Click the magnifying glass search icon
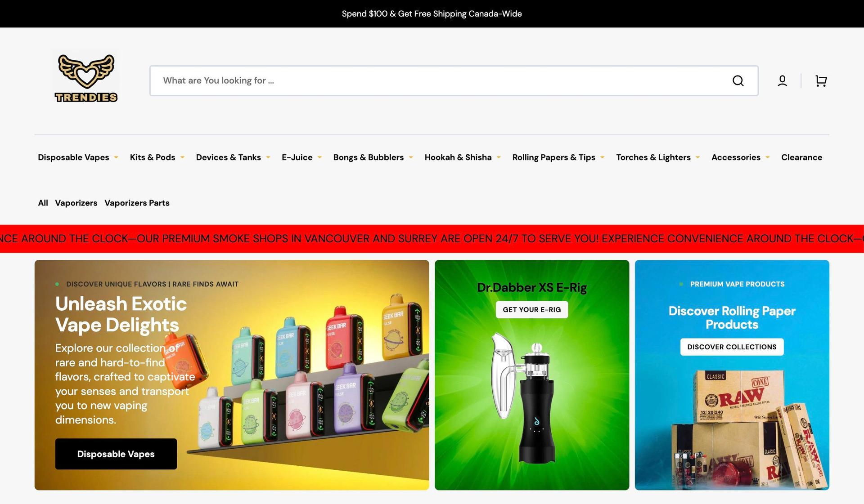This screenshot has height=504, width=864. tap(738, 80)
